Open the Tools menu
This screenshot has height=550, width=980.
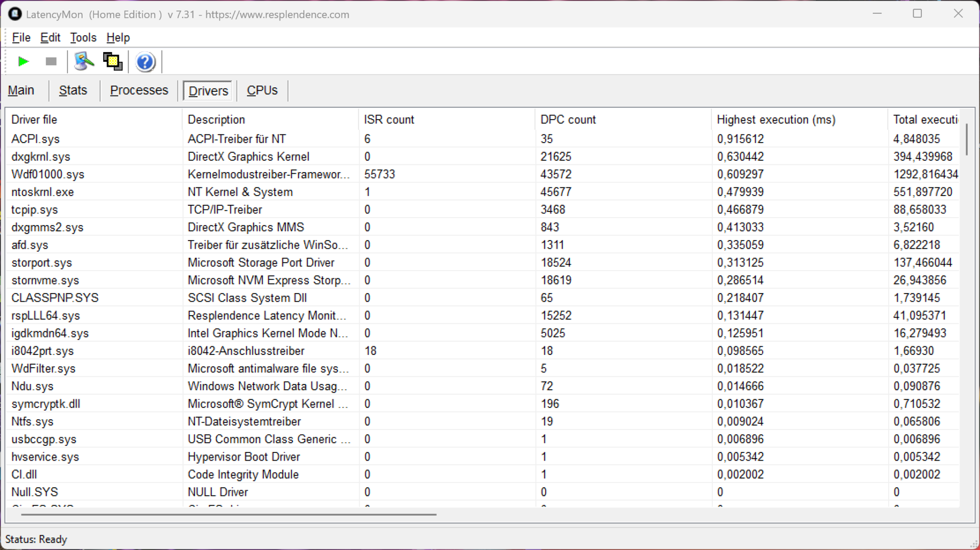(83, 38)
